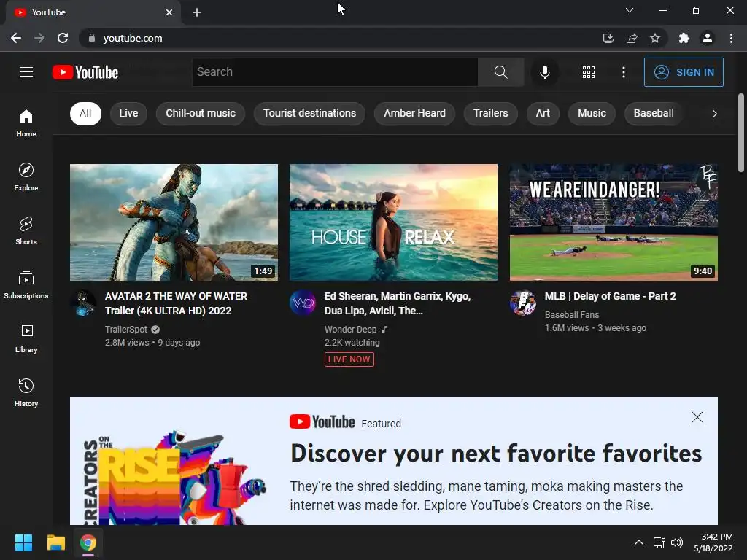
Task: Click the share page icon
Action: click(x=632, y=38)
